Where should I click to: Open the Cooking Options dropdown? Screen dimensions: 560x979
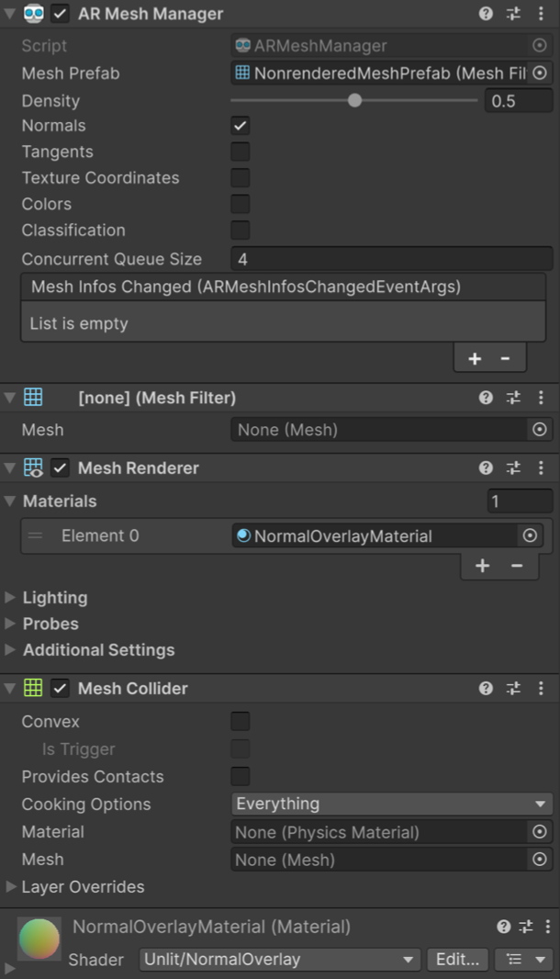391,804
